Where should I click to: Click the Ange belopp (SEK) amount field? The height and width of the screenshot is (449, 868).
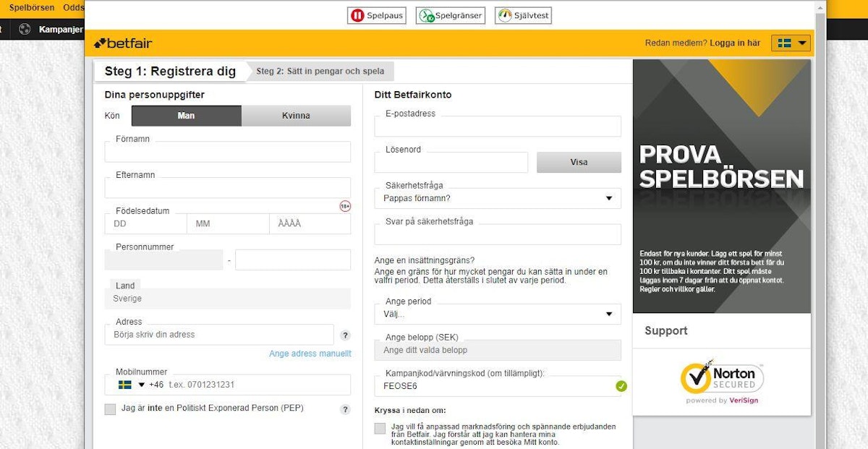(498, 350)
